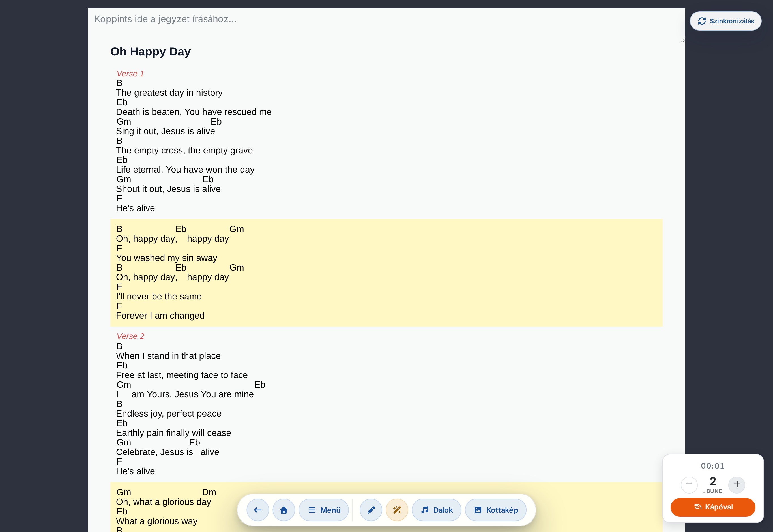Image resolution: width=773 pixels, height=532 pixels.
Task: Click the orange Kápóval button
Action: pyautogui.click(x=713, y=507)
